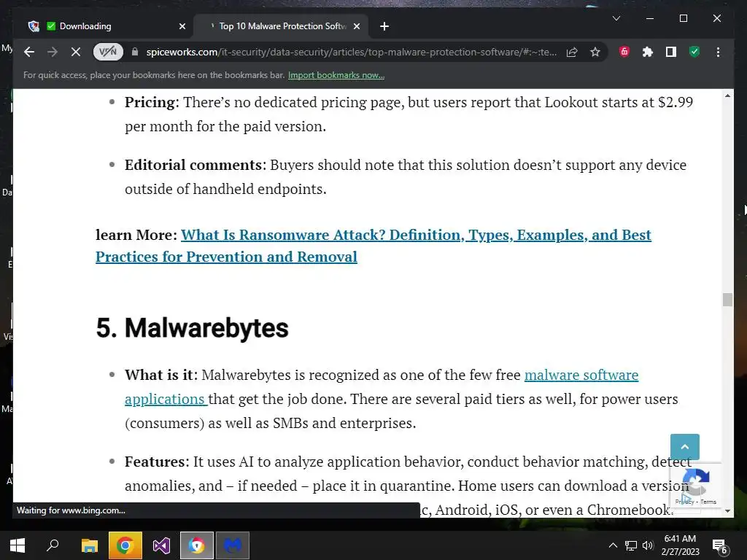Go back to the previous page
This screenshot has height=560, width=747.
point(29,52)
